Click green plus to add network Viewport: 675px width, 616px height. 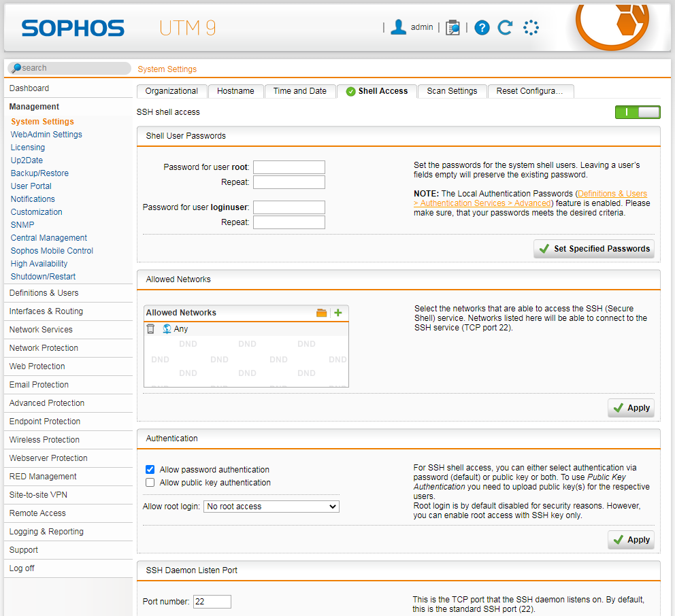pyautogui.click(x=338, y=313)
